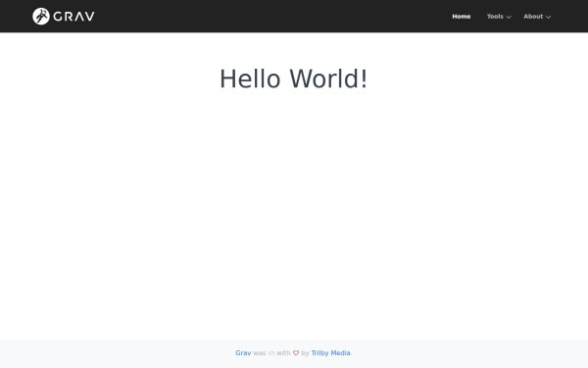Open the About menu item
This screenshot has height=368, width=588.
point(533,17)
